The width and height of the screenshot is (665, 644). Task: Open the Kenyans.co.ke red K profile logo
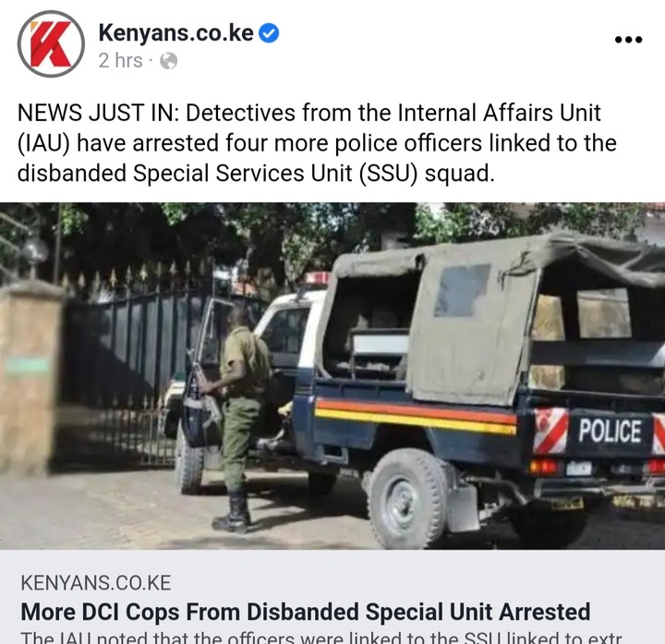51,44
